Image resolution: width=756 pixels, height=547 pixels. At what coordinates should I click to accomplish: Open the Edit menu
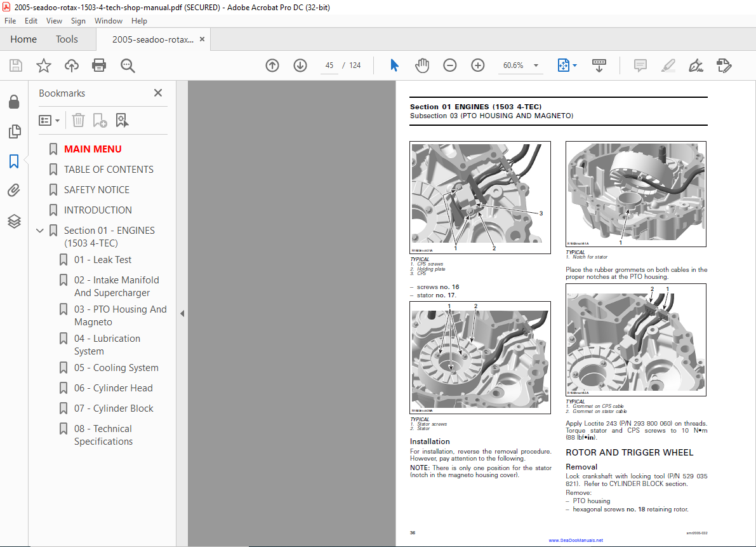coord(31,21)
